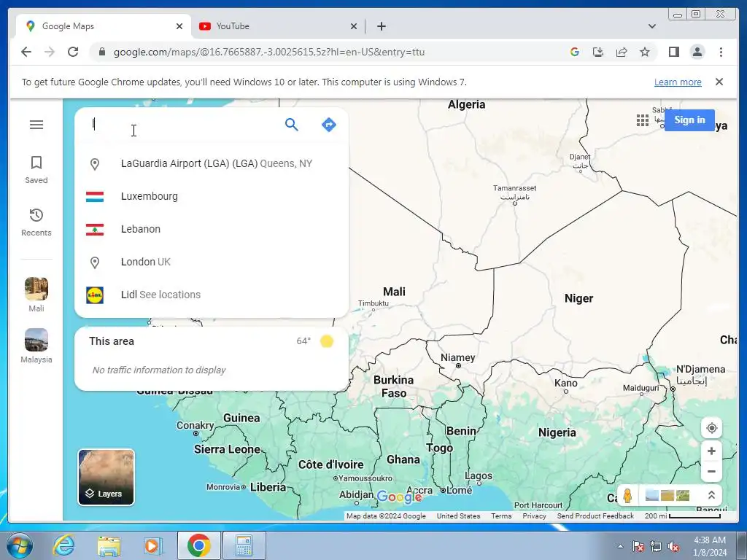View site information lock icon
747x560 pixels.
pyautogui.click(x=101, y=52)
